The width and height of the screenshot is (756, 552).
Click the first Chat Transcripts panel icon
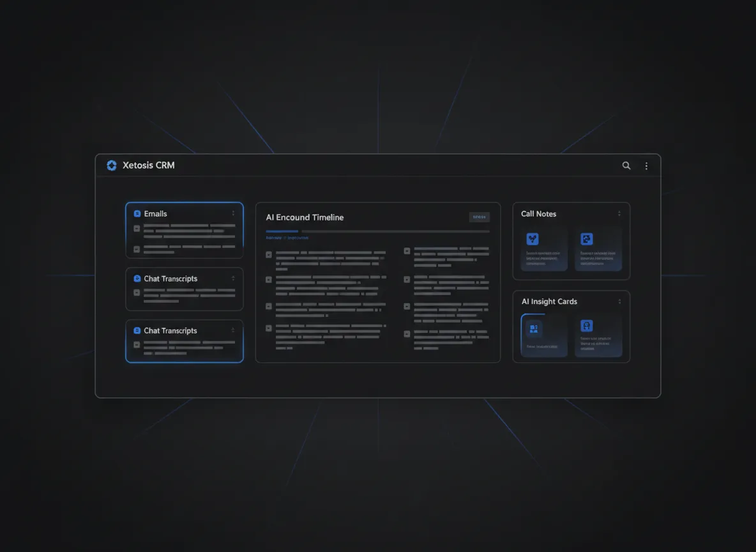tap(136, 279)
